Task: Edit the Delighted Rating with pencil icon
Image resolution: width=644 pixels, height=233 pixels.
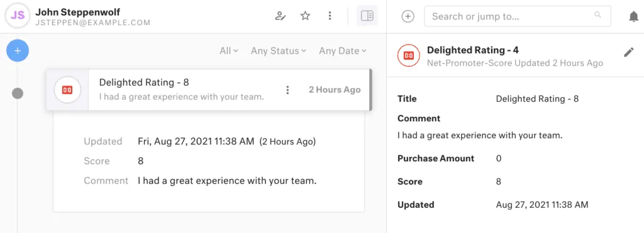Action: point(629,52)
